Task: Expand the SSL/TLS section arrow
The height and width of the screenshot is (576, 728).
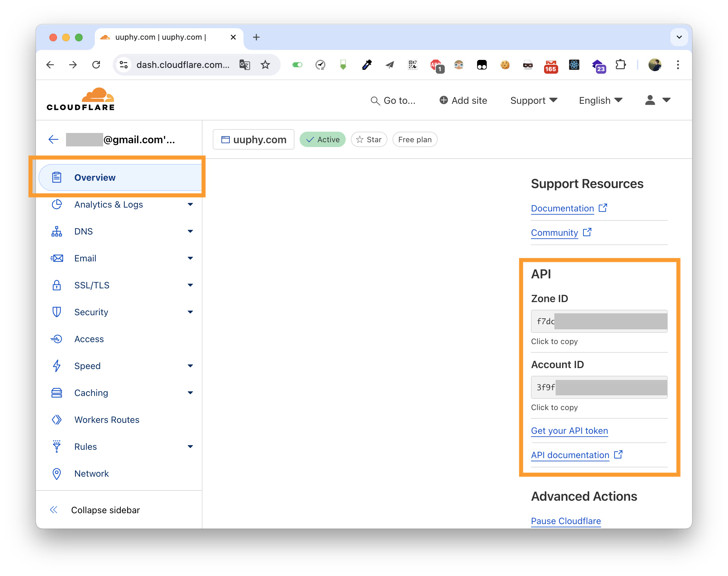Action: point(190,285)
